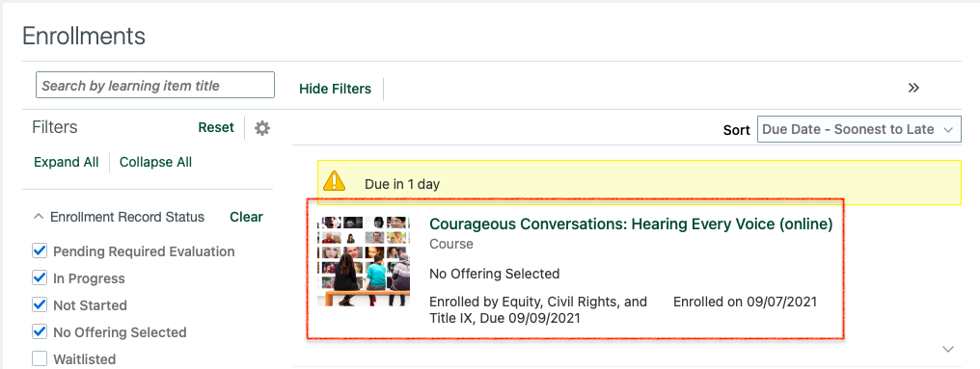980x369 pixels.
Task: Collapse Enrollment Record Status section caret
Action: point(39,217)
